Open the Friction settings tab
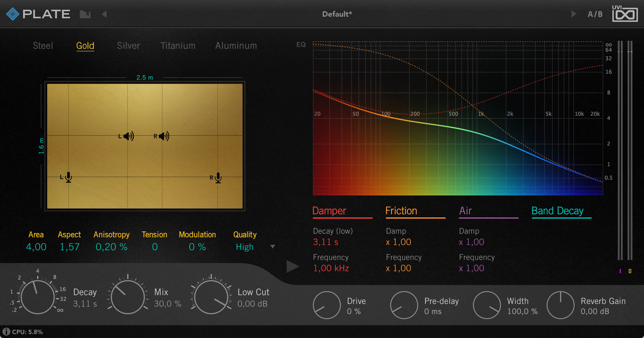The width and height of the screenshot is (644, 338). 401,211
